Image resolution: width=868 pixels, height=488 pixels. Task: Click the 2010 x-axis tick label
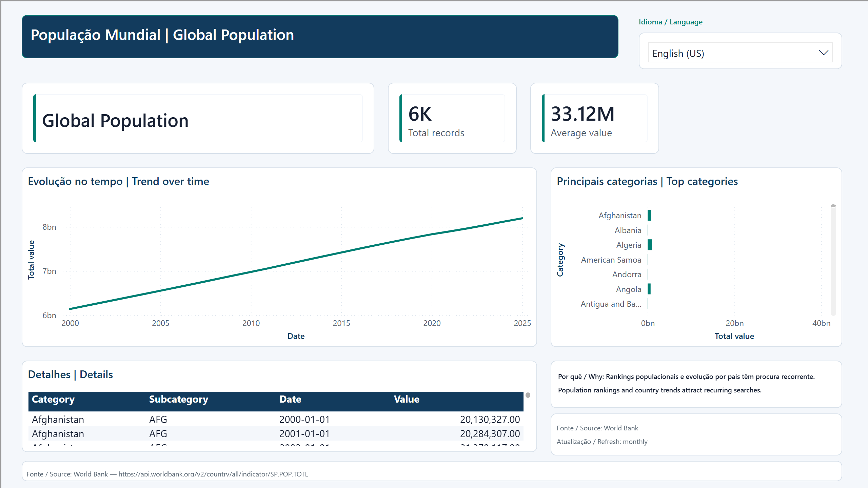[251, 323]
